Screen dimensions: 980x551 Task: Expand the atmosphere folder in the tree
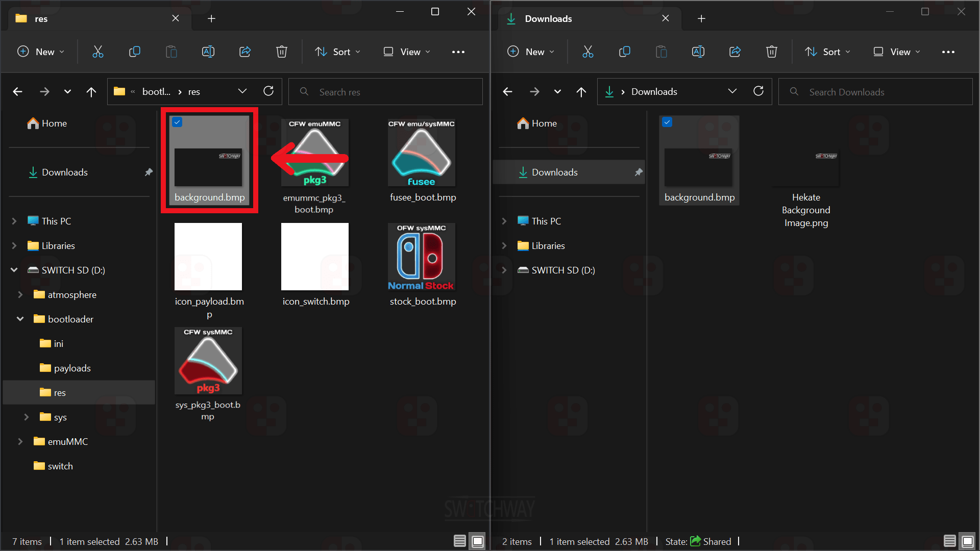(20, 294)
